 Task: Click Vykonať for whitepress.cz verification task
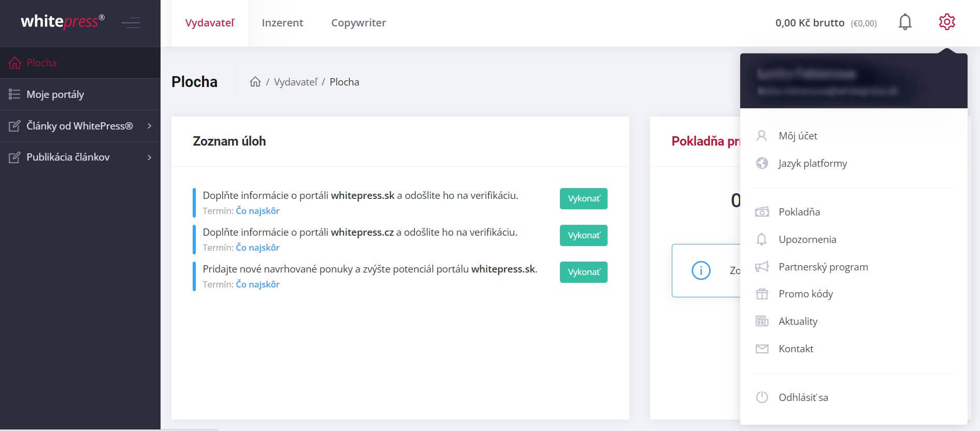click(584, 235)
